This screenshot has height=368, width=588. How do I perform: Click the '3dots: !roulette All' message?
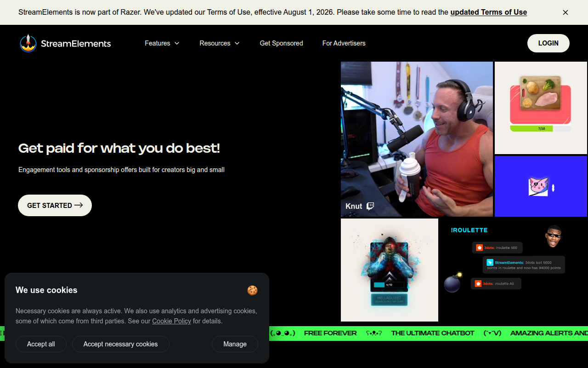click(496, 283)
